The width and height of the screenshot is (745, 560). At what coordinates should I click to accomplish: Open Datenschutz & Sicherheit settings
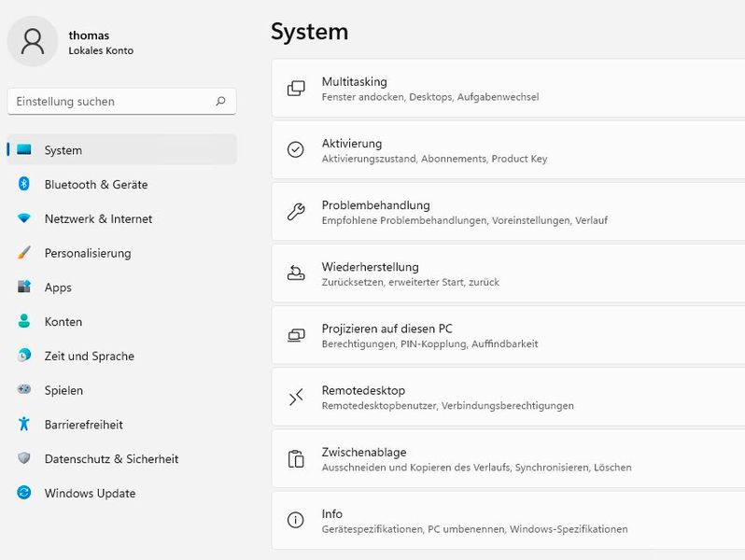[x=121, y=459]
